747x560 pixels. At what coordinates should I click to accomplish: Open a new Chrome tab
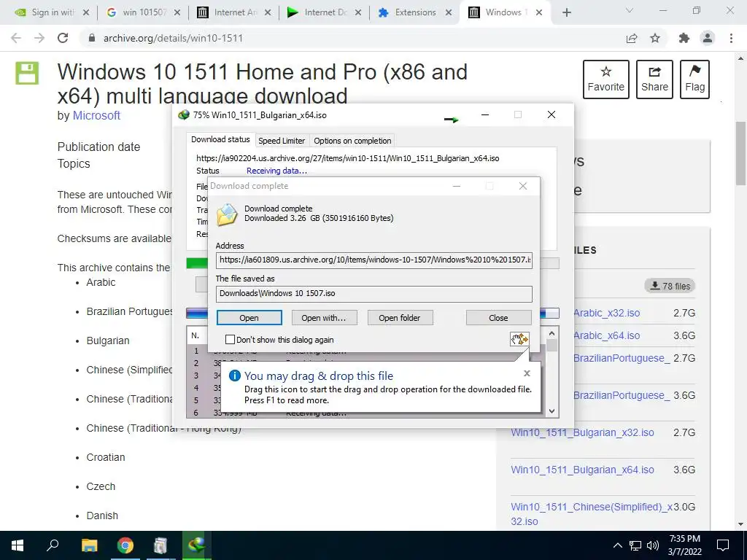coord(566,12)
